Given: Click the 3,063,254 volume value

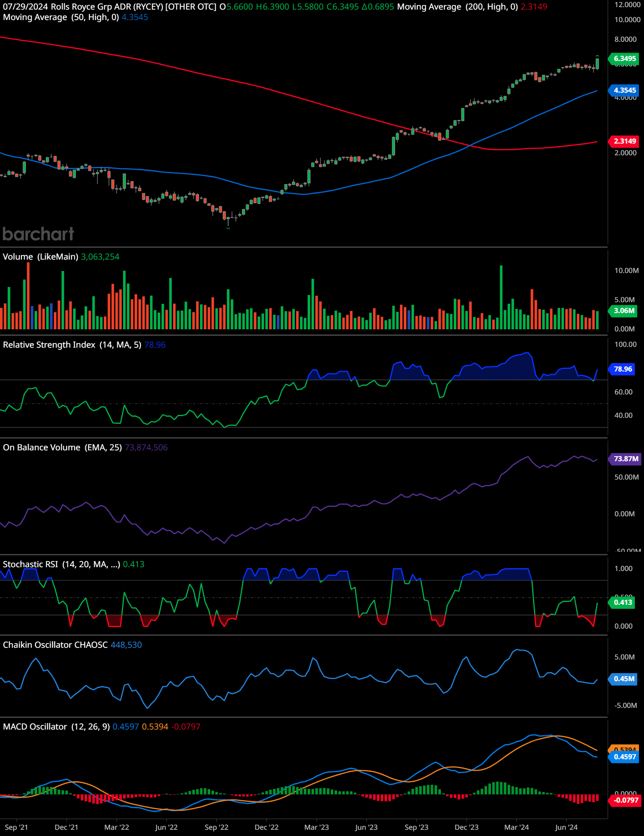Looking at the screenshot, I should (100, 257).
